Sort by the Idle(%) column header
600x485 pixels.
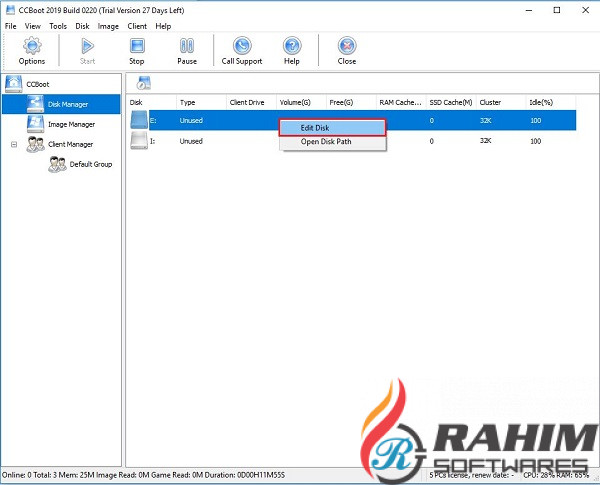click(x=551, y=102)
